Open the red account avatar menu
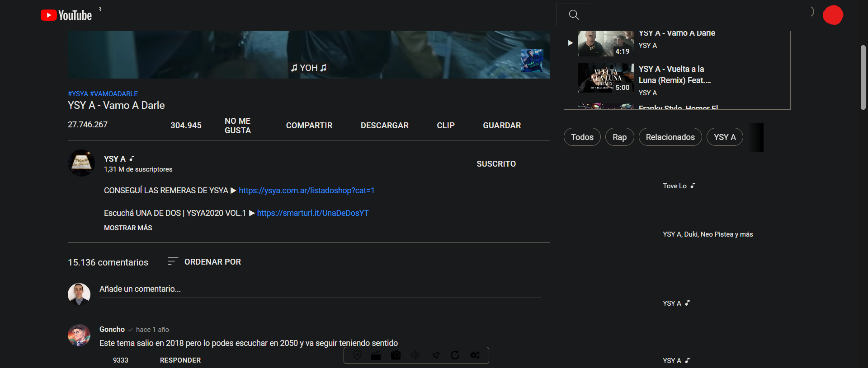868x368 pixels. (x=833, y=15)
